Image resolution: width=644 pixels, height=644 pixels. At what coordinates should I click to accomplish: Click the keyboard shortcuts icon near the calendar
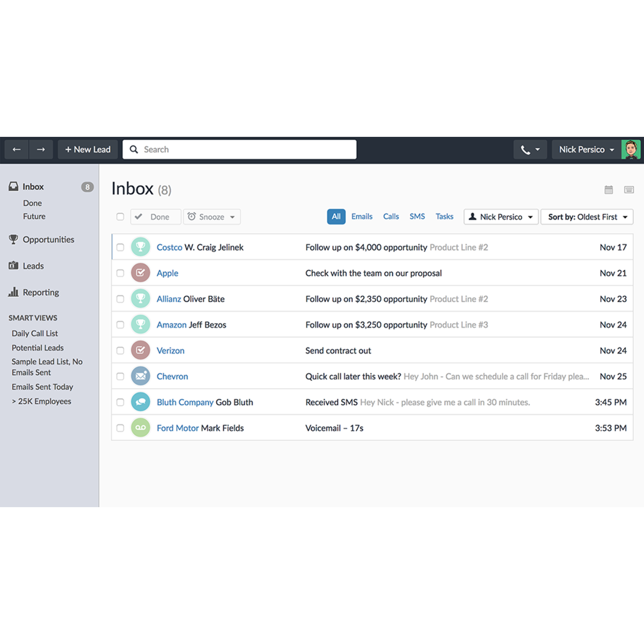click(x=628, y=189)
